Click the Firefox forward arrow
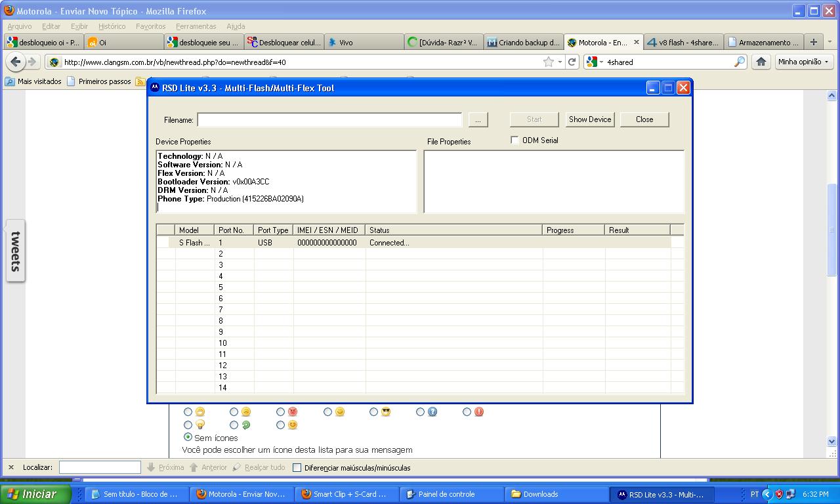The width and height of the screenshot is (840, 504). coord(31,62)
